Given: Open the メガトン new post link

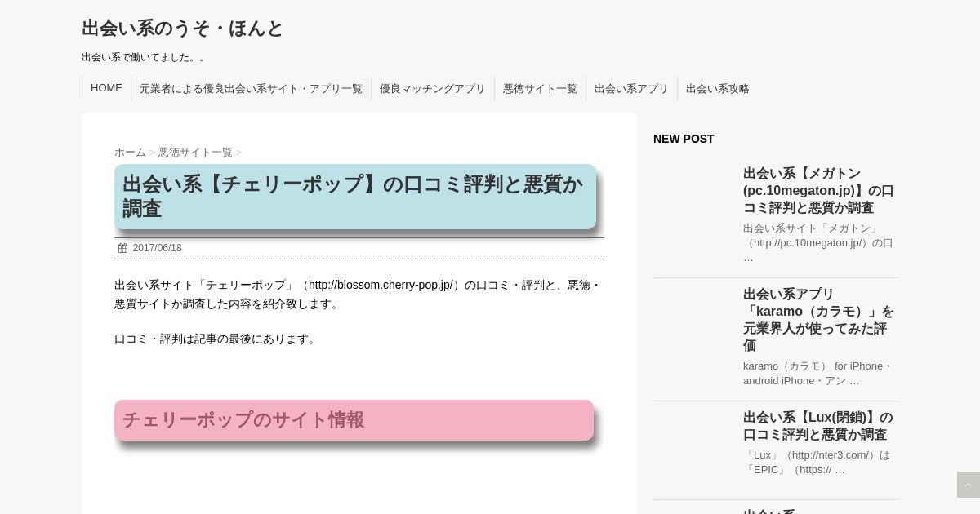Looking at the screenshot, I should (x=818, y=190).
